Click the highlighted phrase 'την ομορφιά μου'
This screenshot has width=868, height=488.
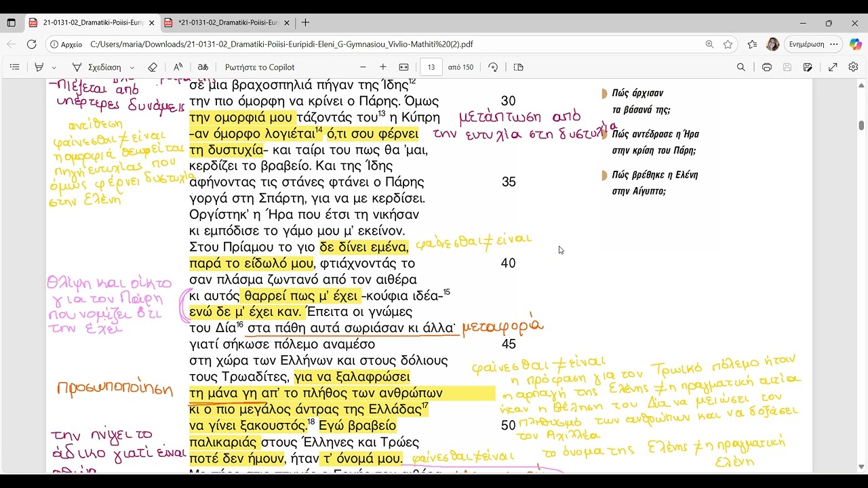[242, 117]
